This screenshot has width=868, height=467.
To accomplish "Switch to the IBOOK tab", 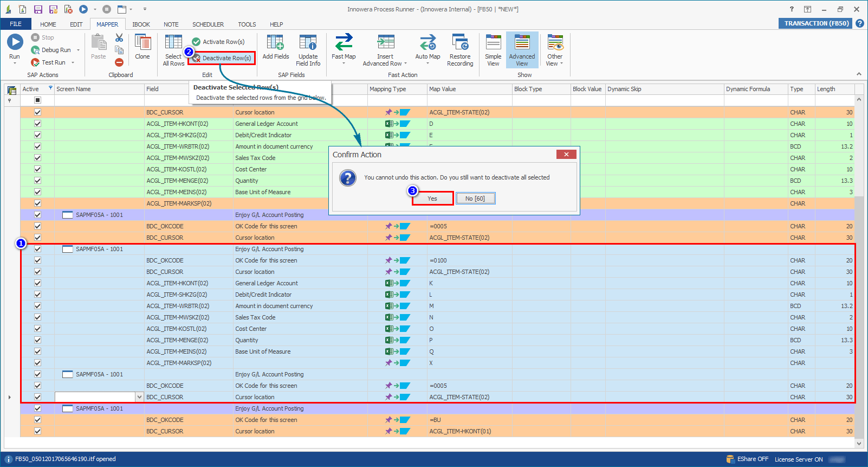I will pyautogui.click(x=141, y=24).
